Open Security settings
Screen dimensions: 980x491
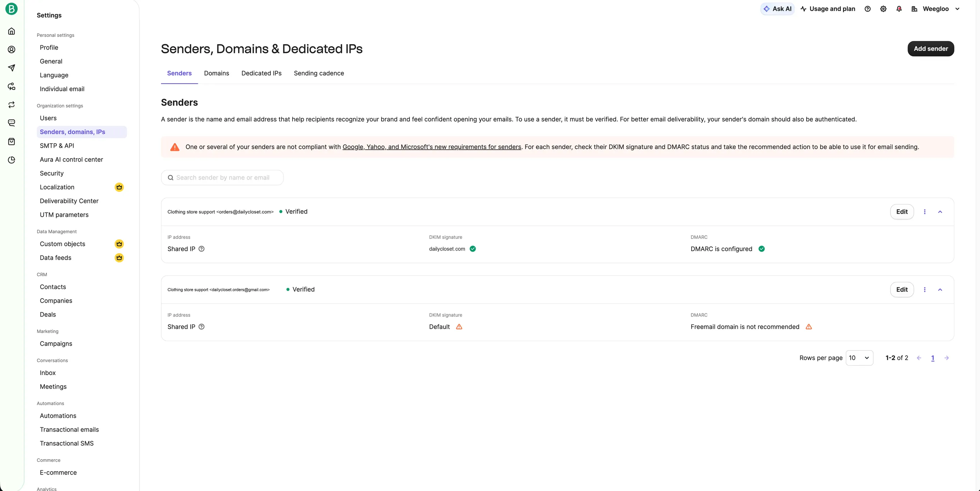tap(52, 173)
